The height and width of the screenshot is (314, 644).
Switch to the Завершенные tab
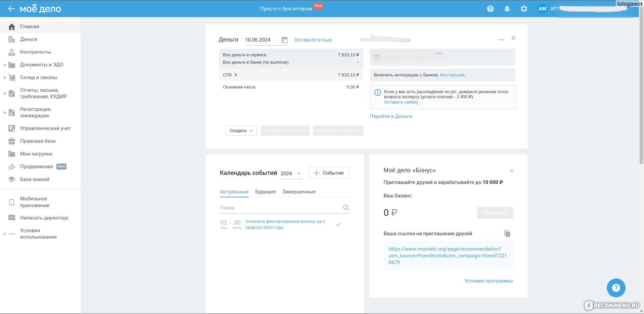click(299, 192)
